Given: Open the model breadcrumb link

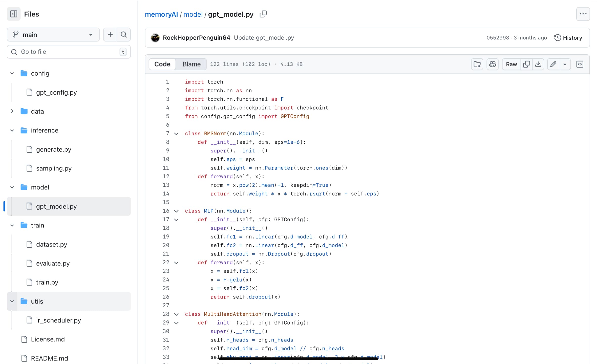Looking at the screenshot, I should 193,14.
